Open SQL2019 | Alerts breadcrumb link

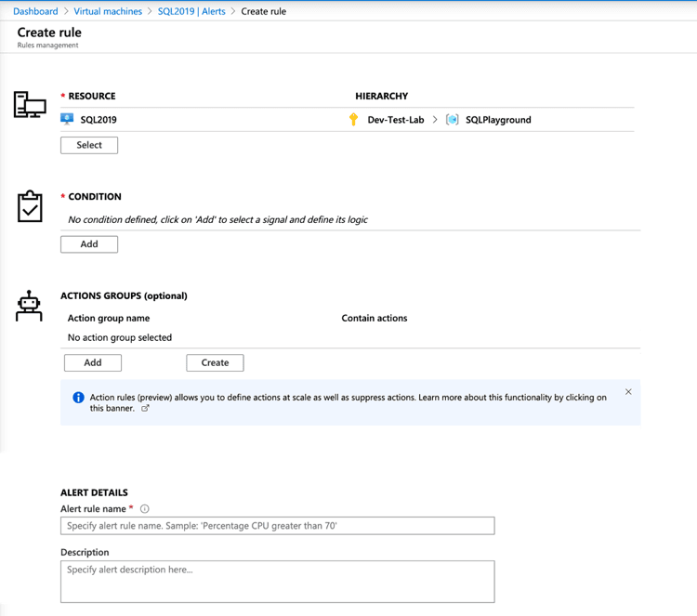click(191, 11)
